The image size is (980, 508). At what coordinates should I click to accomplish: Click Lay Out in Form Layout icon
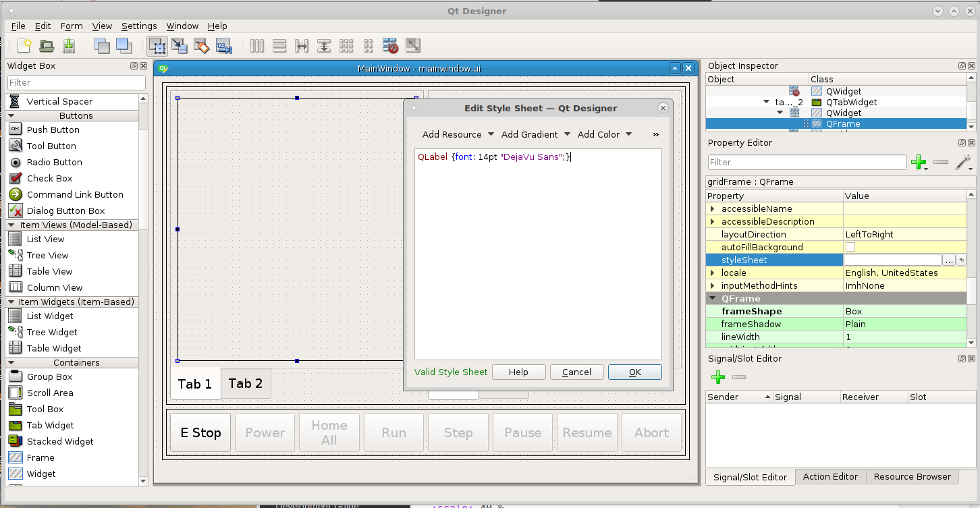pos(369,46)
